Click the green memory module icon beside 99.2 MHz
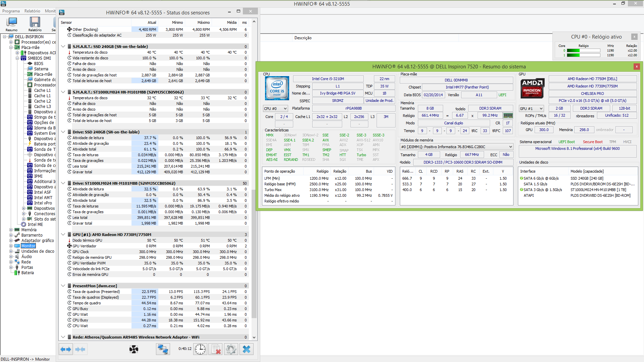 tap(508, 115)
